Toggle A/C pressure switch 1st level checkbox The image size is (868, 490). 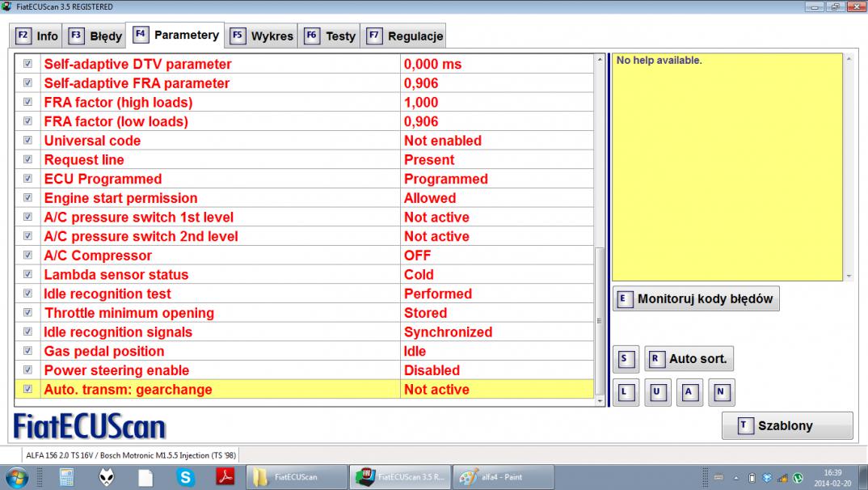tap(27, 217)
